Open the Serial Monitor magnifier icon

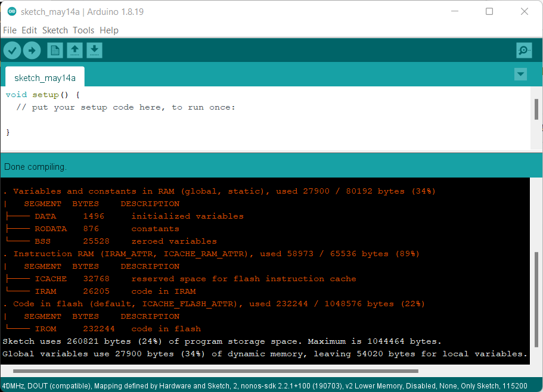[524, 51]
